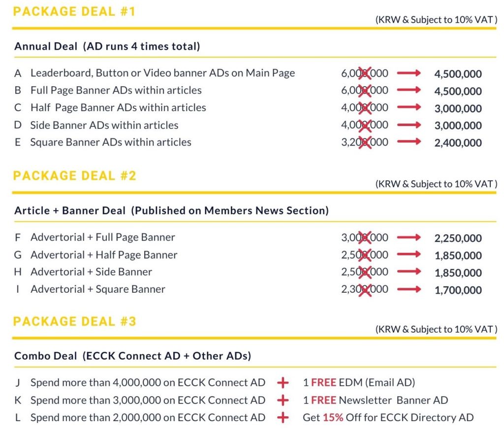The image size is (504, 432).
Task: Click the red X on Advertorial + Square Banner price
Action: 365,289
